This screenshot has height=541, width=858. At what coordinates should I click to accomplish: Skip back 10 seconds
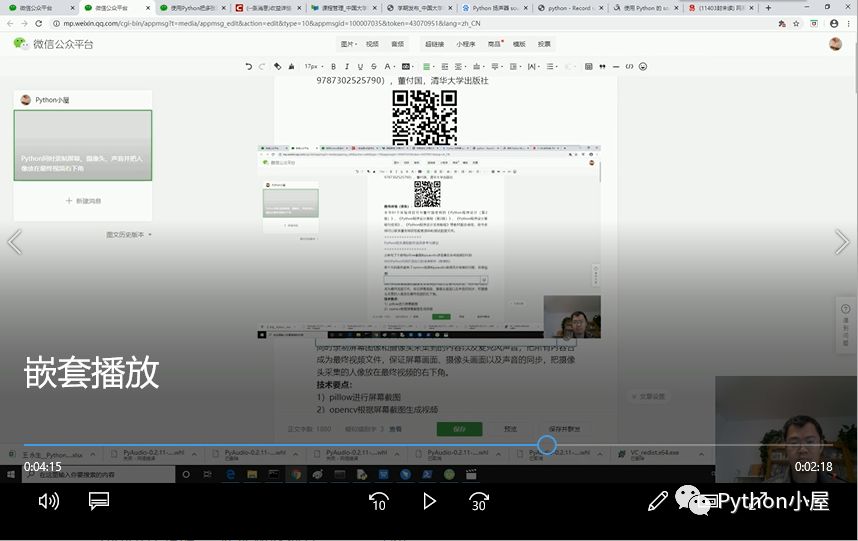(379, 501)
